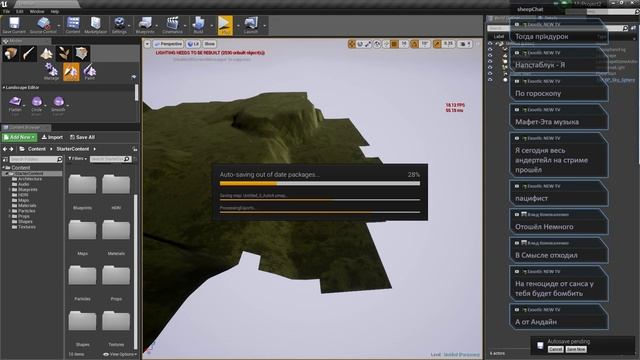Click the StarterContent breadcrumb
Image resolution: width=640 pixels, height=360 pixels.
[x=73, y=149]
